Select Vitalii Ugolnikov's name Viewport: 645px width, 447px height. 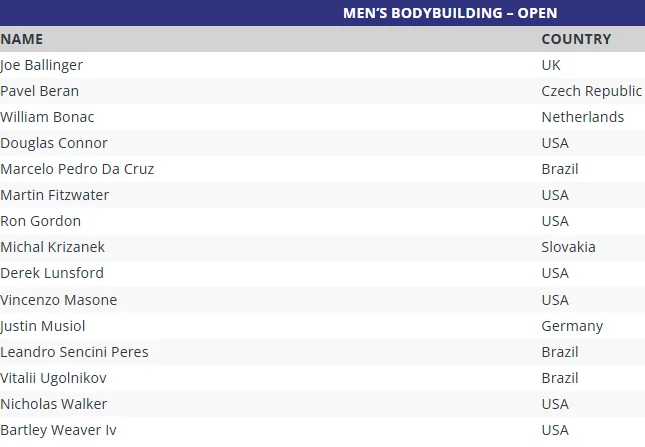53,378
